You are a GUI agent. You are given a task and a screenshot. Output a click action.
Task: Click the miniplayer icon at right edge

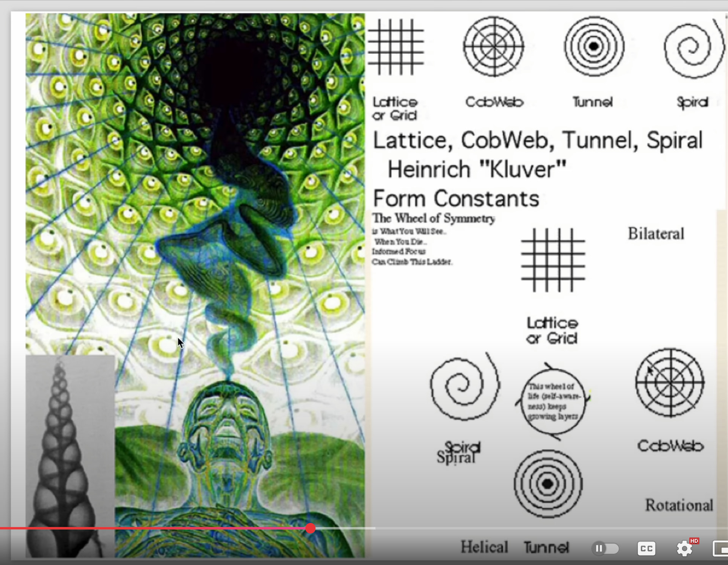pos(721,549)
